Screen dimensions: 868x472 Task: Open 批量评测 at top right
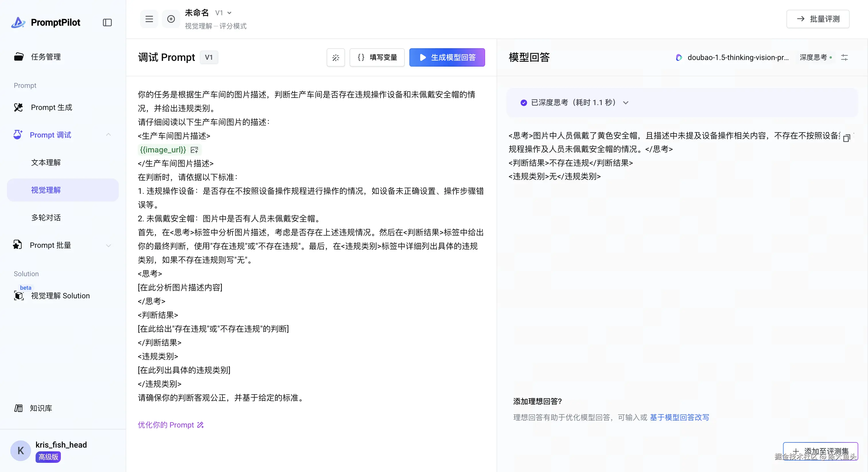(817, 19)
